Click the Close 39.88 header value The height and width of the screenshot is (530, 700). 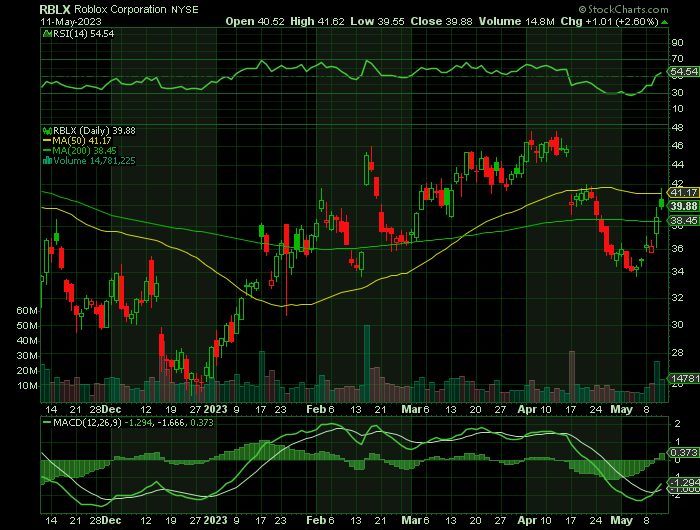click(442, 21)
